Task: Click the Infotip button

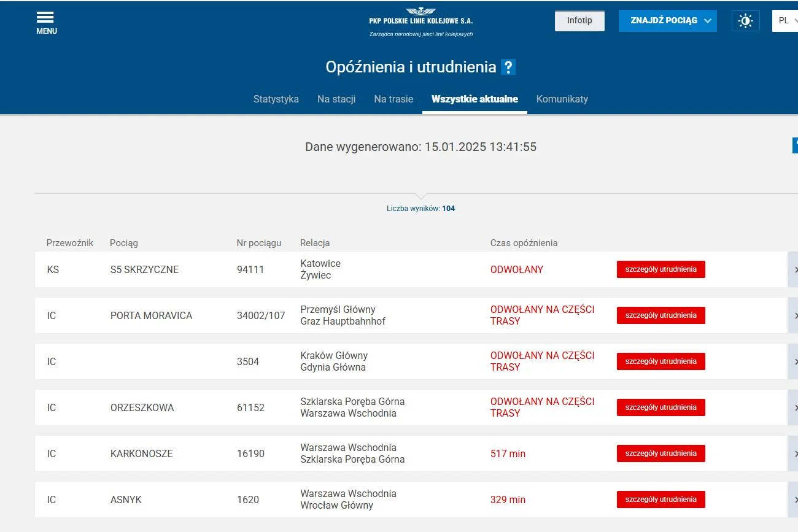Action: click(579, 21)
